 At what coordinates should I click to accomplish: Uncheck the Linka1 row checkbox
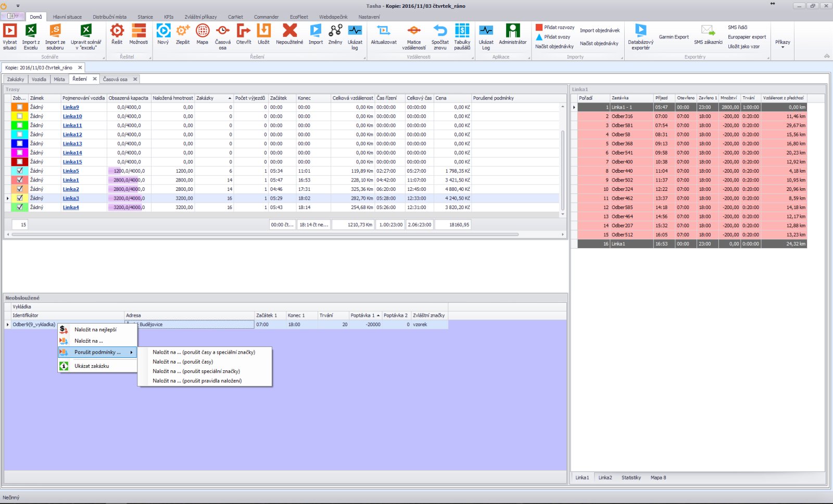[x=20, y=180]
